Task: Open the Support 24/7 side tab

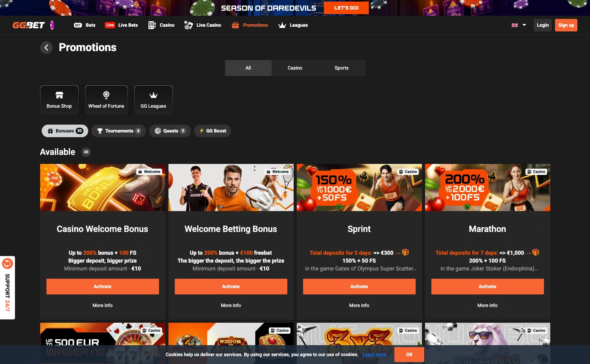Action: (7, 288)
